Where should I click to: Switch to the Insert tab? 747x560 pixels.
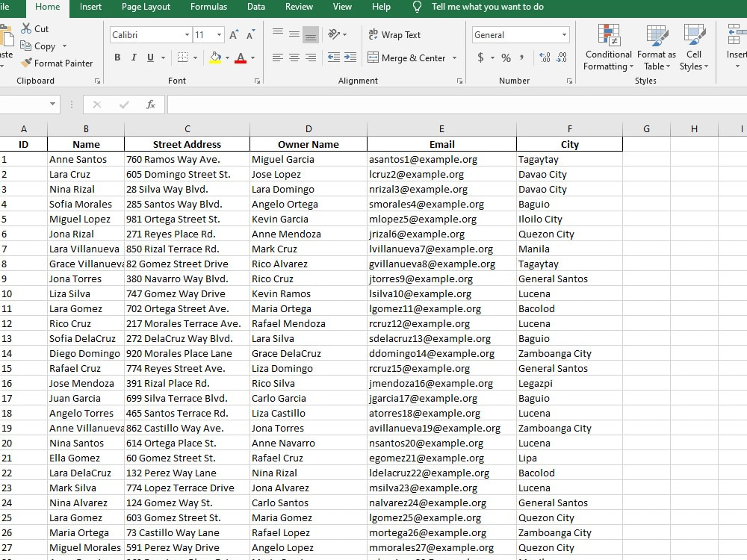(x=90, y=7)
